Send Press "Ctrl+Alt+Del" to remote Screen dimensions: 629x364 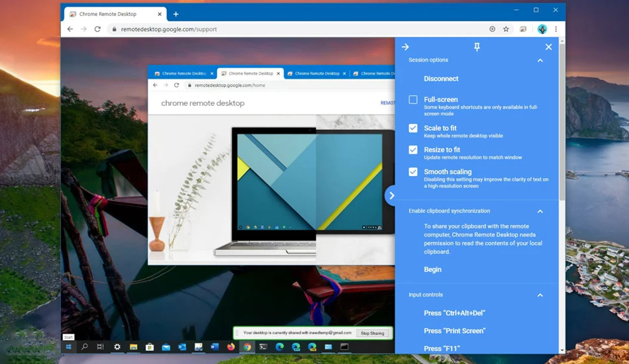[454, 313]
